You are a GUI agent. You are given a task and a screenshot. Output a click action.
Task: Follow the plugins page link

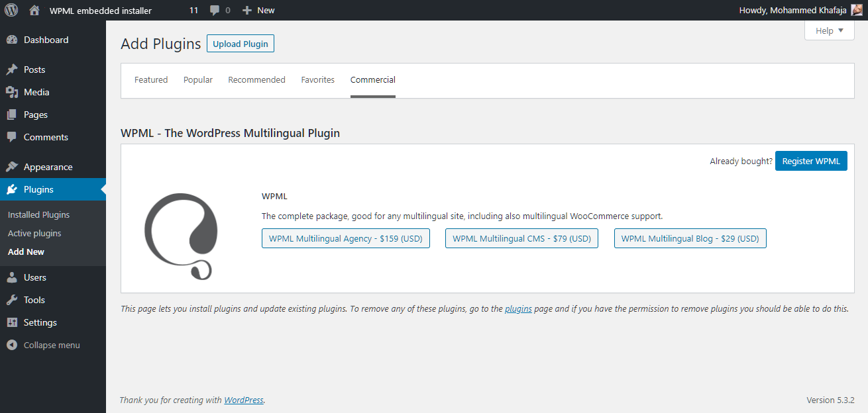[x=518, y=308]
